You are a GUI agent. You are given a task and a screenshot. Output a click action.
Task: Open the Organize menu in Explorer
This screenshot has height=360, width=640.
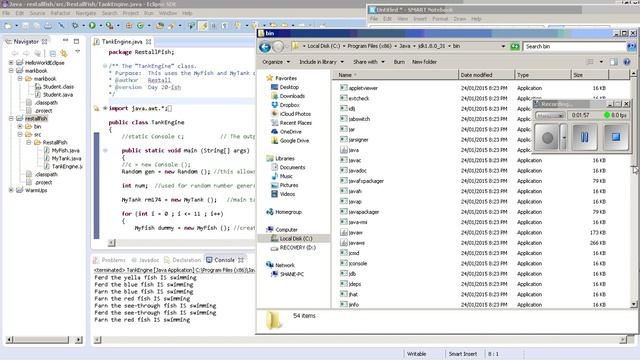click(276, 62)
